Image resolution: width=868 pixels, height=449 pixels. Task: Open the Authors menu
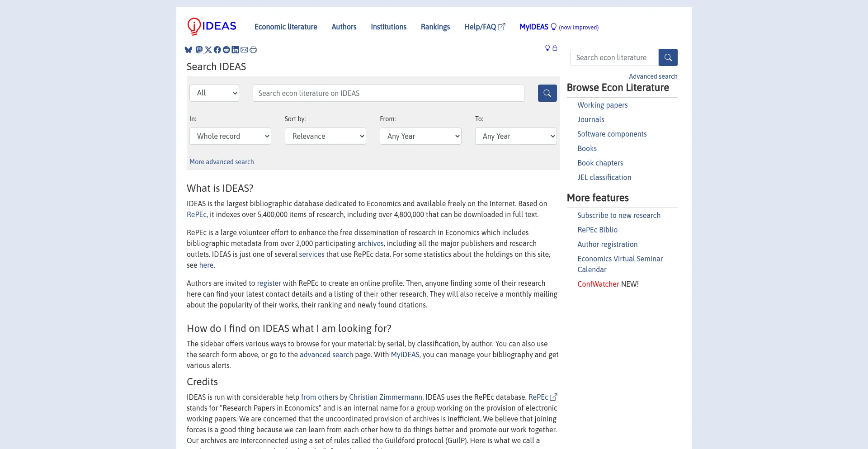tap(344, 27)
